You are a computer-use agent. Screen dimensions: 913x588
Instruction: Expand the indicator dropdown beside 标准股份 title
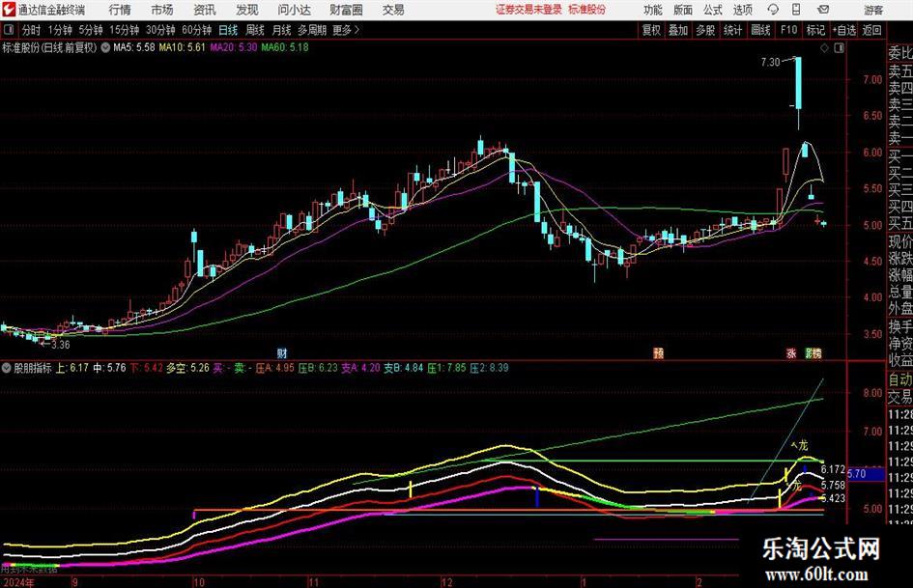tap(105, 47)
